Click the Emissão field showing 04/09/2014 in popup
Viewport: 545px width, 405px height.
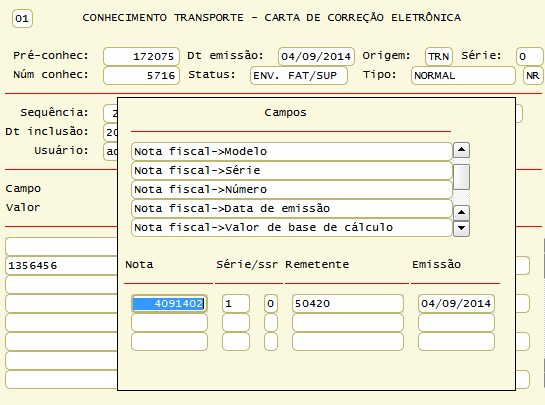456,303
